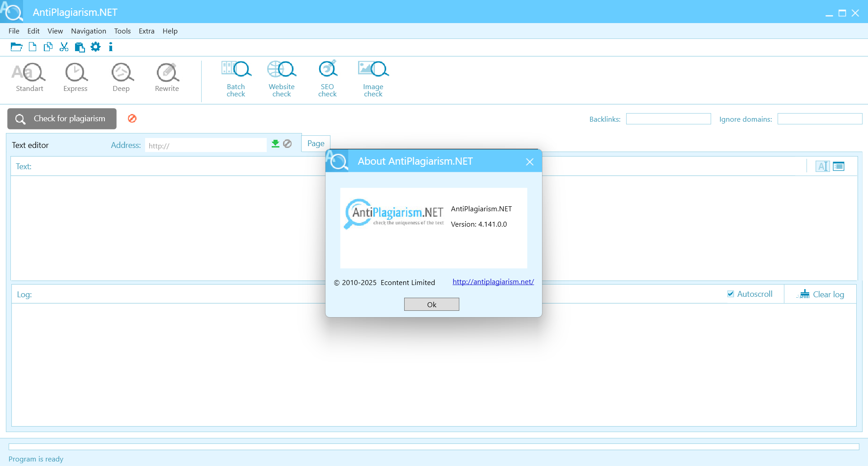The width and height of the screenshot is (868, 466).
Task: Click the AntiPlagiarism.NET logo image in dialog
Action: (x=394, y=214)
